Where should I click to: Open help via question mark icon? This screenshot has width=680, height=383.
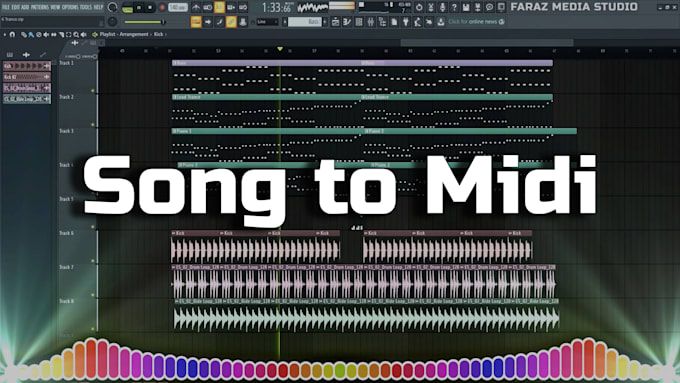454,7
